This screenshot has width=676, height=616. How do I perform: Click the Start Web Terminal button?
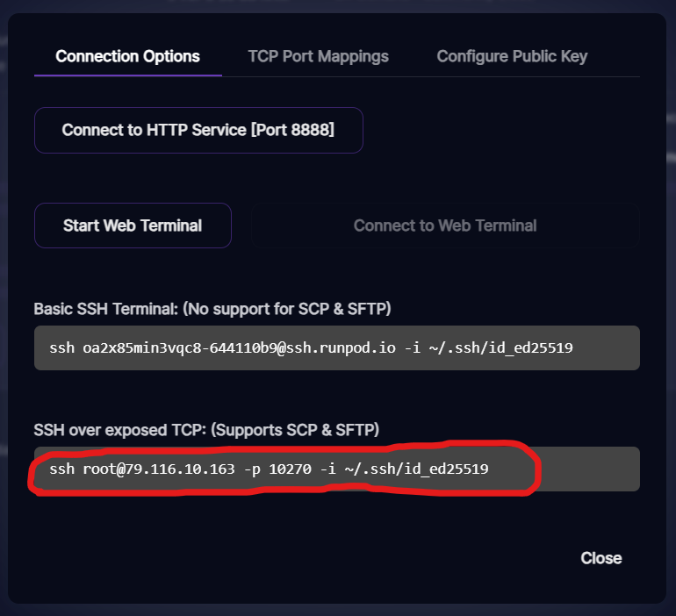point(133,226)
